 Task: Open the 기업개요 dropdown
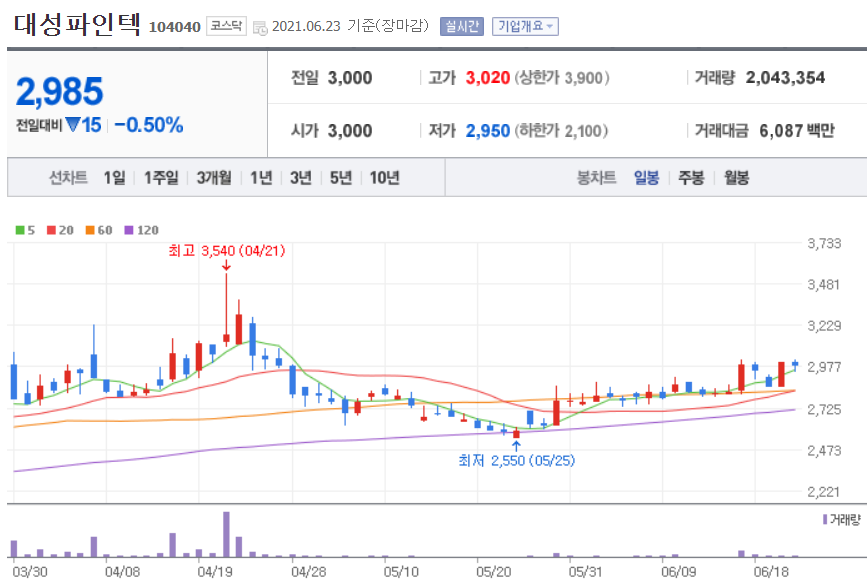(x=525, y=26)
